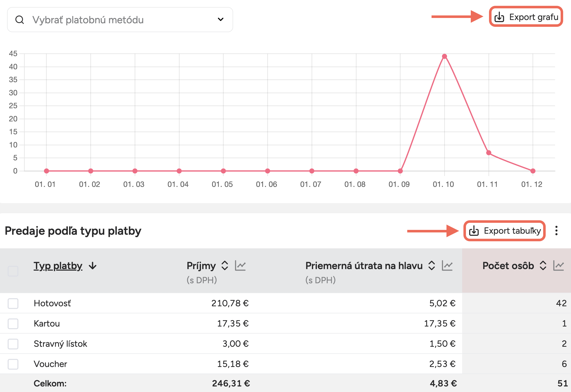Open the Vybrať platobnú metódu dropdown
571x392 pixels.
click(x=220, y=19)
